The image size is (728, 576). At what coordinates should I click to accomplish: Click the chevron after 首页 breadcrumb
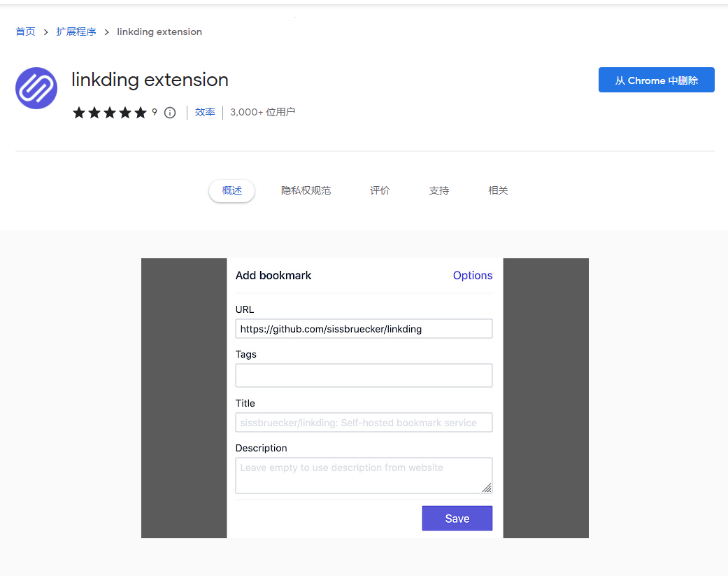(x=45, y=32)
